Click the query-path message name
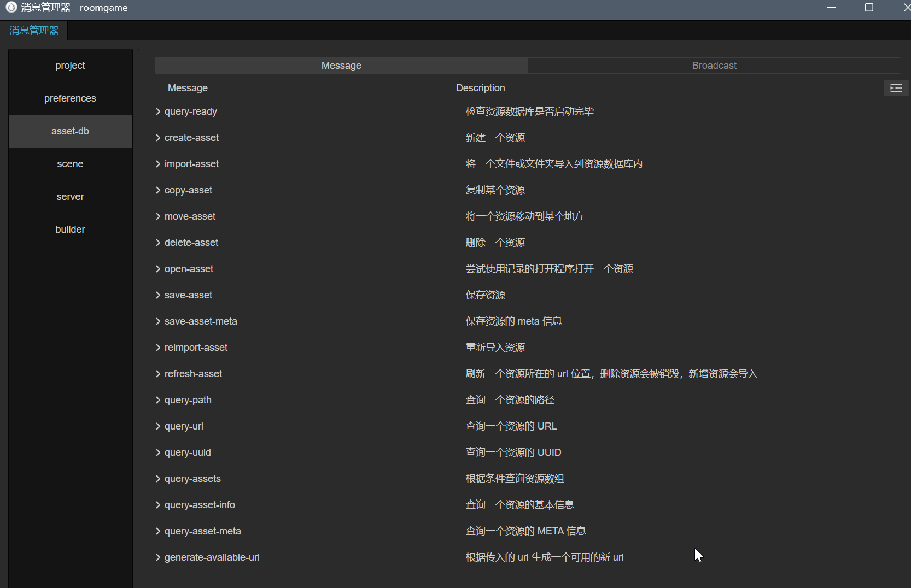 click(x=188, y=400)
